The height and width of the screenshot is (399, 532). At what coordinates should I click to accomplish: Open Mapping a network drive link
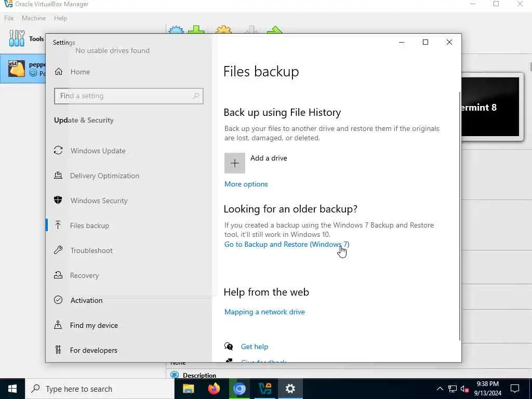tap(264, 312)
